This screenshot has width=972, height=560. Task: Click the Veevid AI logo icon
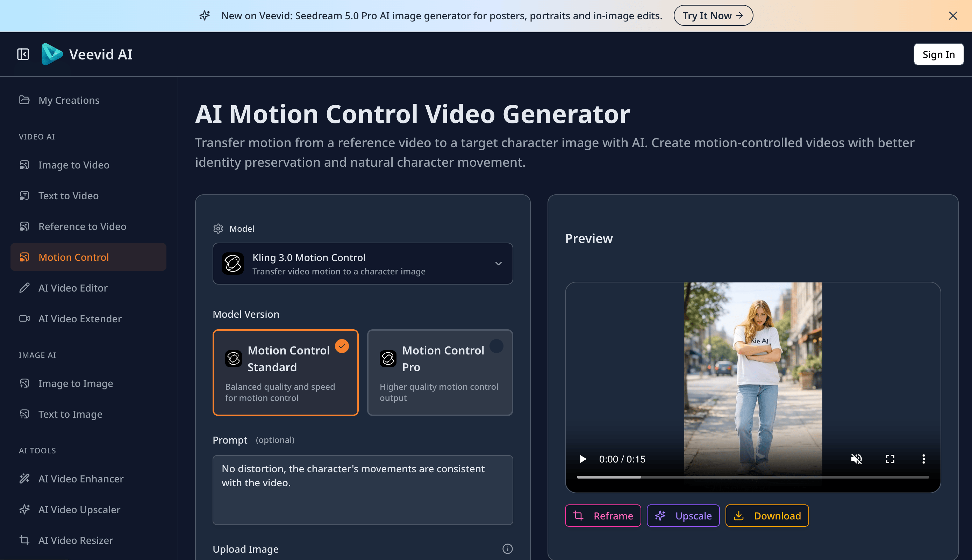click(x=52, y=54)
